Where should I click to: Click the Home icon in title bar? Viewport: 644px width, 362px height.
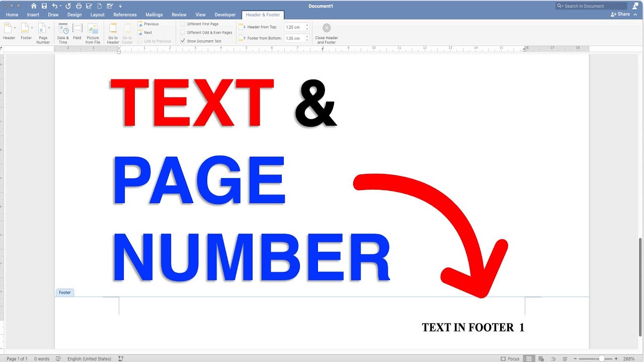pos(34,6)
